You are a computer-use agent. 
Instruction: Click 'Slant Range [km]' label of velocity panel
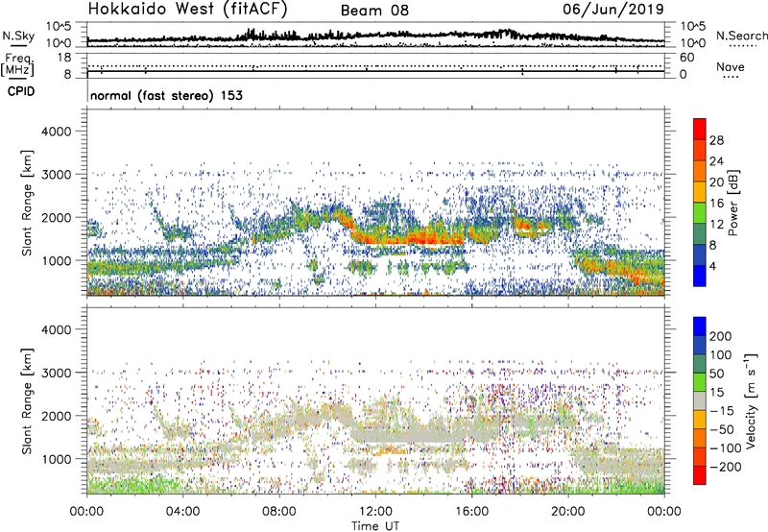tap(28, 401)
